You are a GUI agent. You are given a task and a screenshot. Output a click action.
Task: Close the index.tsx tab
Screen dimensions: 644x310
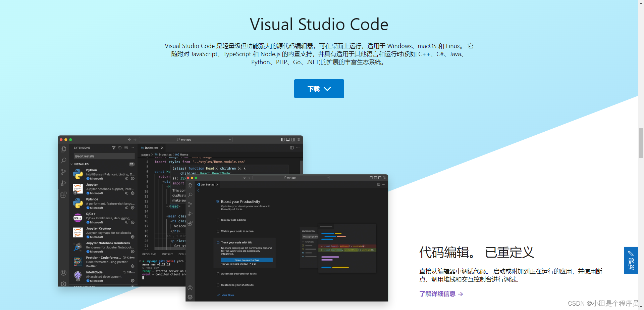[x=162, y=148]
